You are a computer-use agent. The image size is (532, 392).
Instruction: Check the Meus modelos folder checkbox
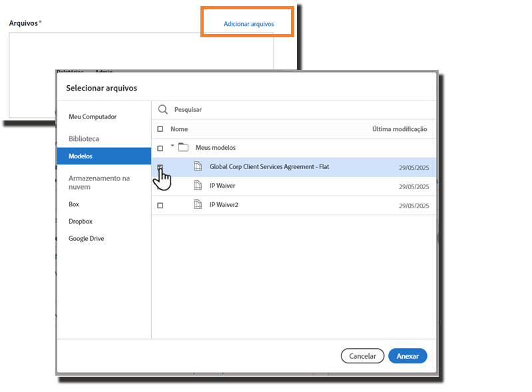(160, 148)
